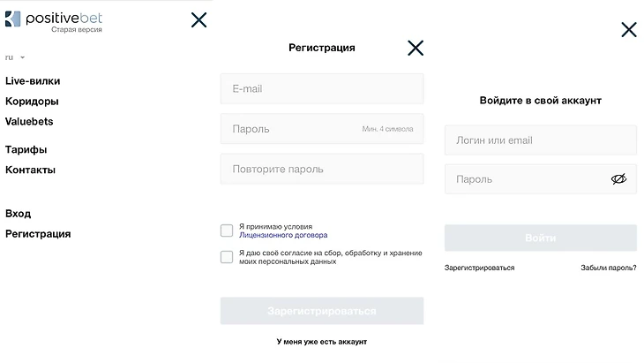644x363 pixels.
Task: Focus the Повторите пароль field
Action: click(321, 169)
